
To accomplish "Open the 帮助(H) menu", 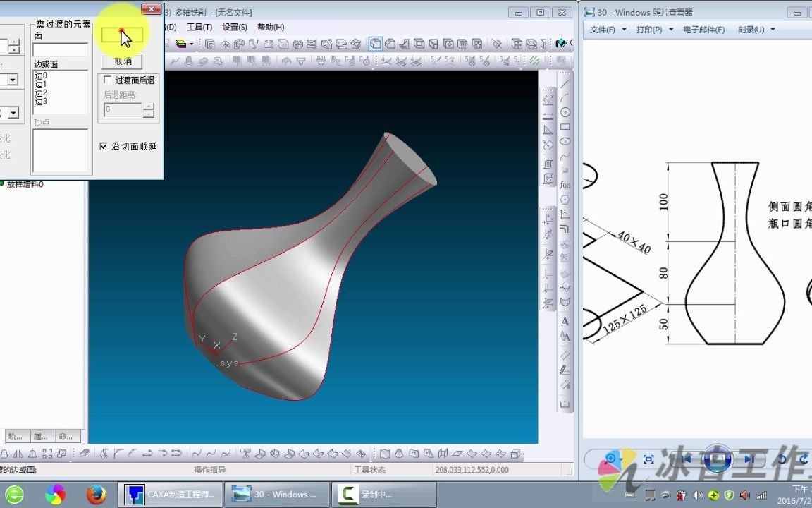I will [271, 27].
